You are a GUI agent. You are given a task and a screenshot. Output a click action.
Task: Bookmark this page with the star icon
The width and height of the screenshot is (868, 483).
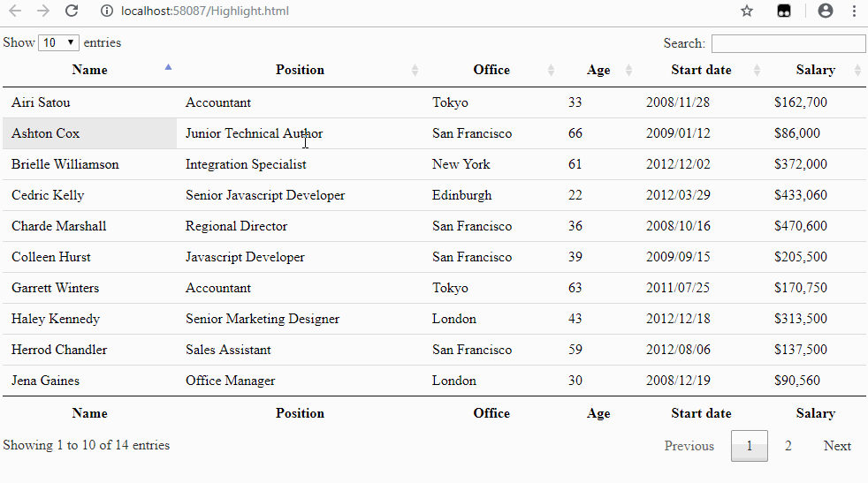(x=747, y=11)
